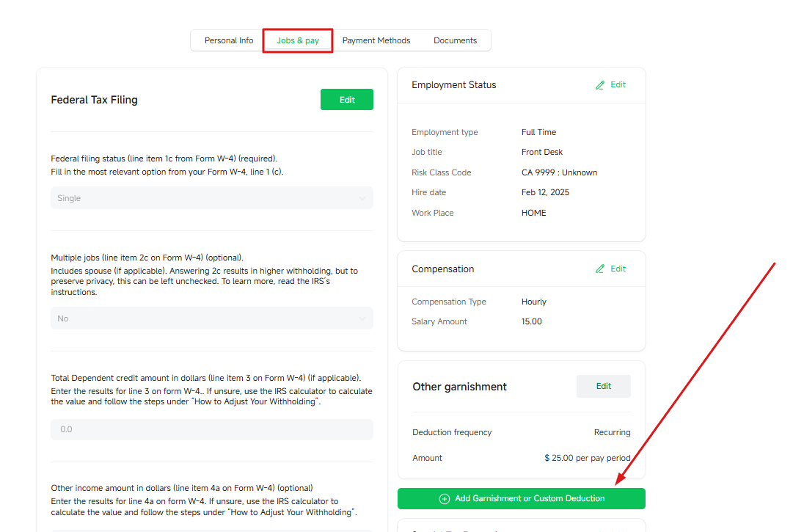
Task: Click the Federal Tax Filing heading
Action: tap(94, 100)
